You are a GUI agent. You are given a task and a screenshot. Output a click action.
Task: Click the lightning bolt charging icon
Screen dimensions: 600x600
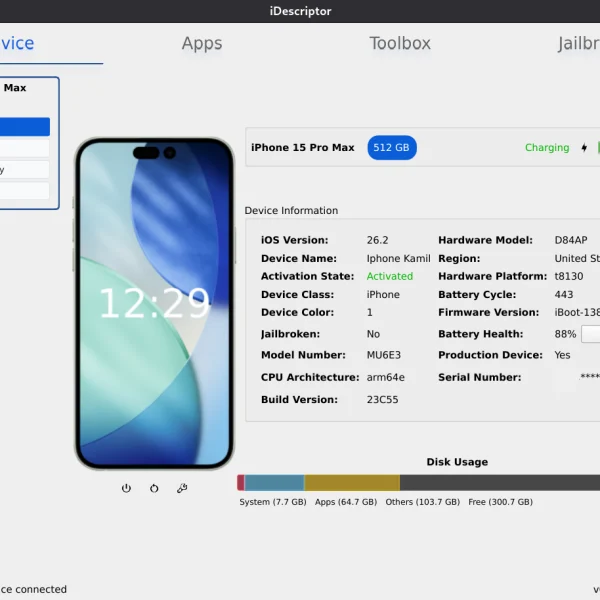pyautogui.click(x=584, y=148)
